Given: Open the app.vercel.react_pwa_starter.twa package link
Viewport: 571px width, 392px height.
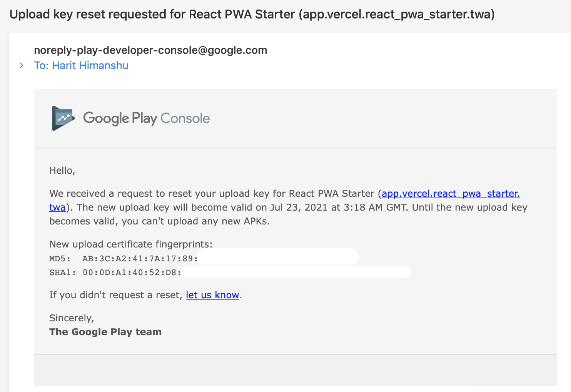Looking at the screenshot, I should (451, 193).
